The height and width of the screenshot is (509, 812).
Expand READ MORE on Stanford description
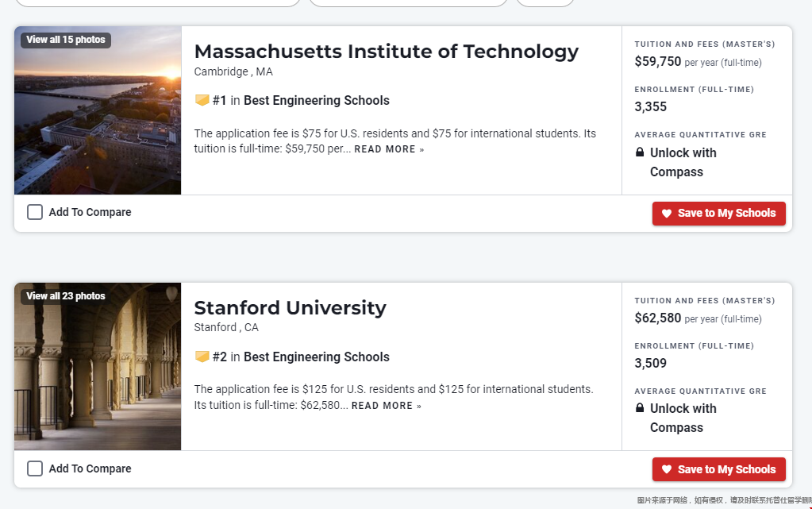tap(387, 405)
